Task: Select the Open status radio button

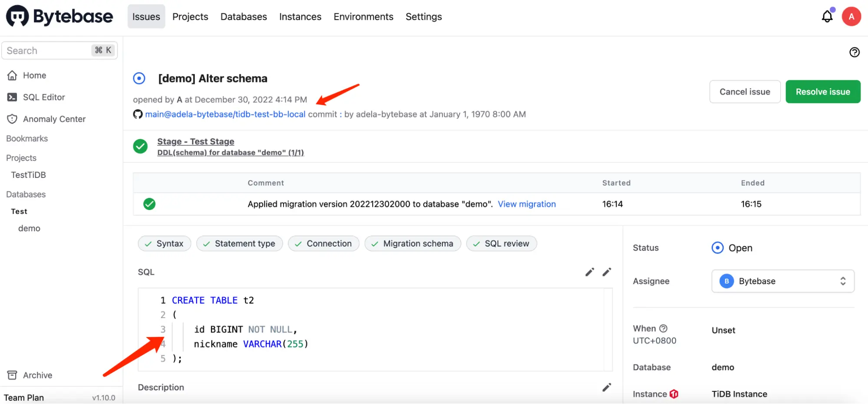Action: [x=717, y=247]
